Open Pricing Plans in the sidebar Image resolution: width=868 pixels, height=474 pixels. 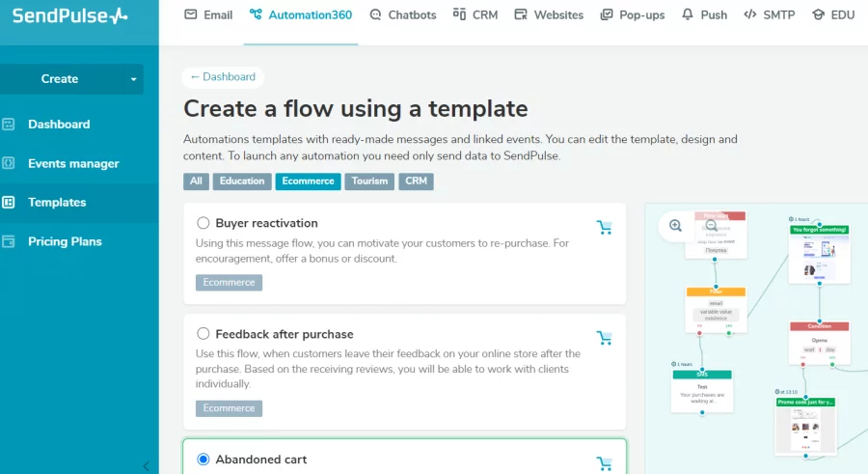[65, 241]
